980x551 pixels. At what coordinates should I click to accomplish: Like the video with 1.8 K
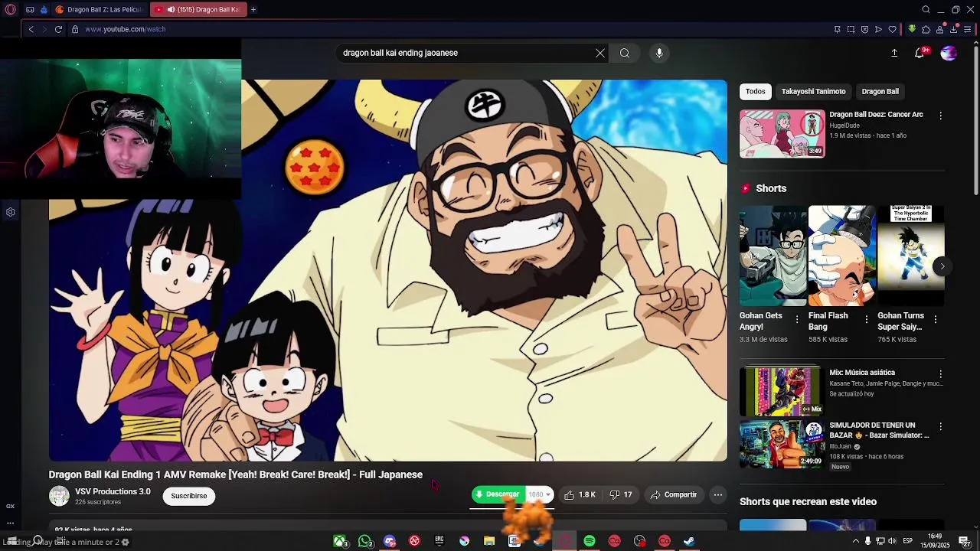[x=580, y=495]
